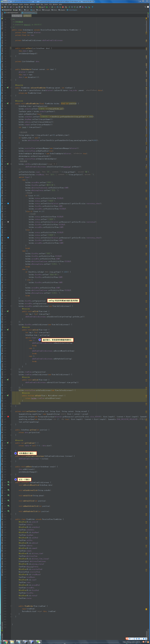150x644 pixels.
Task: Open the VCS menu
Action: [x=50, y=4]
